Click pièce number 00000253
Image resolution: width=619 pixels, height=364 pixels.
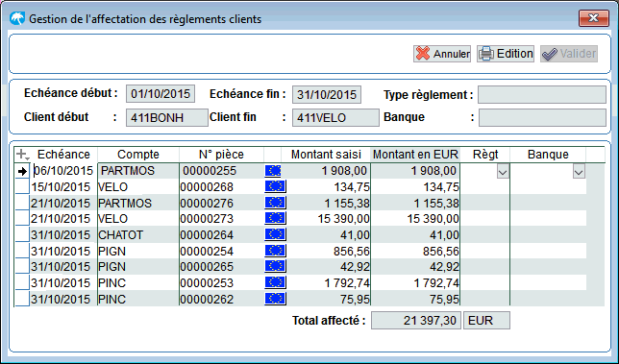tap(221, 283)
